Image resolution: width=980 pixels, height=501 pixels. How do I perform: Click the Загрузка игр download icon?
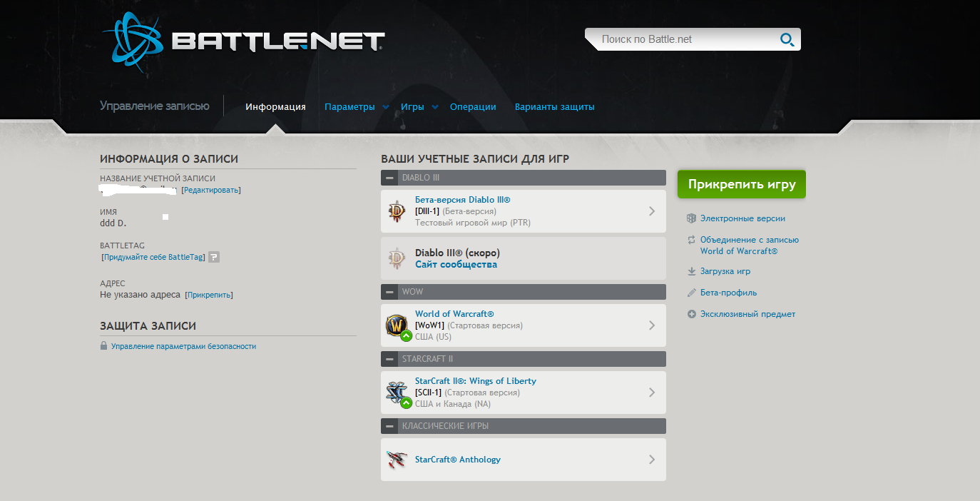(x=691, y=271)
